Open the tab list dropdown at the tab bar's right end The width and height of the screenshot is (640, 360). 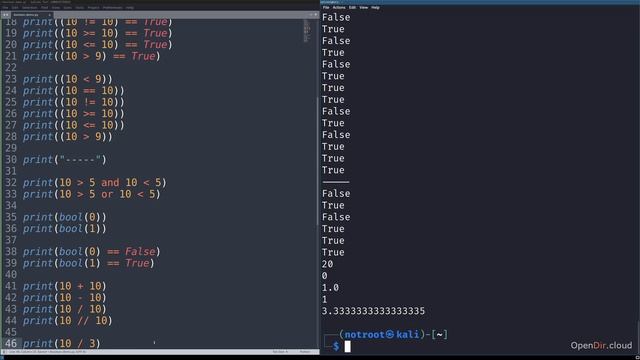(x=316, y=14)
